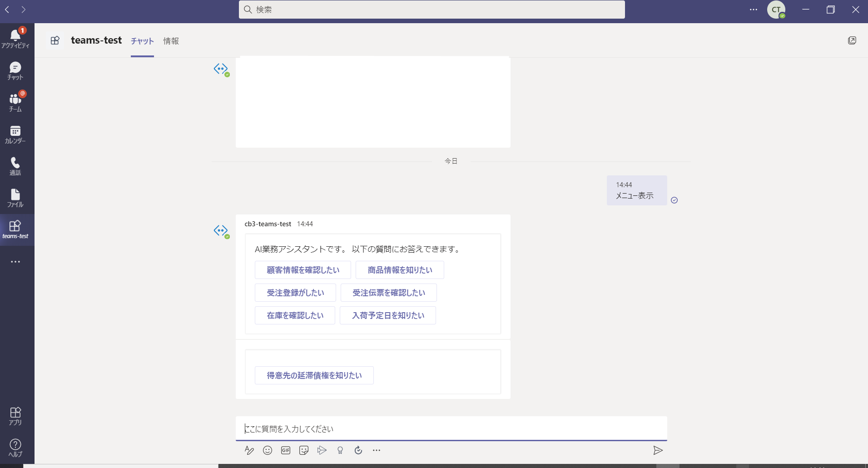The image size is (868, 468).
Task: Open the Apps store icon
Action: click(x=15, y=415)
